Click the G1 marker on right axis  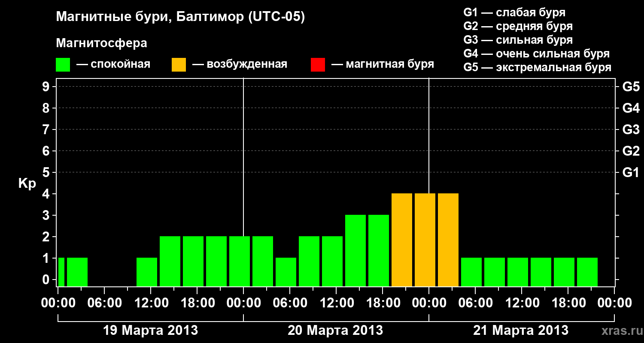(x=631, y=172)
